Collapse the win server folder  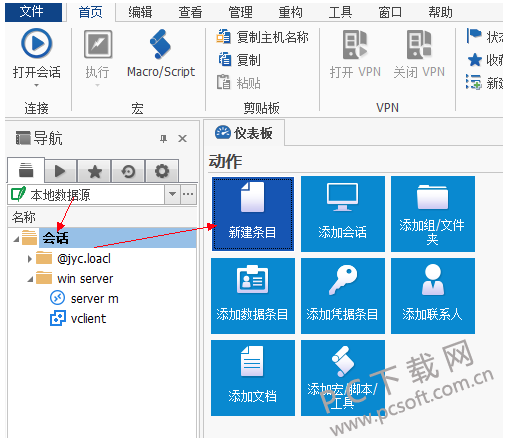tap(30, 279)
